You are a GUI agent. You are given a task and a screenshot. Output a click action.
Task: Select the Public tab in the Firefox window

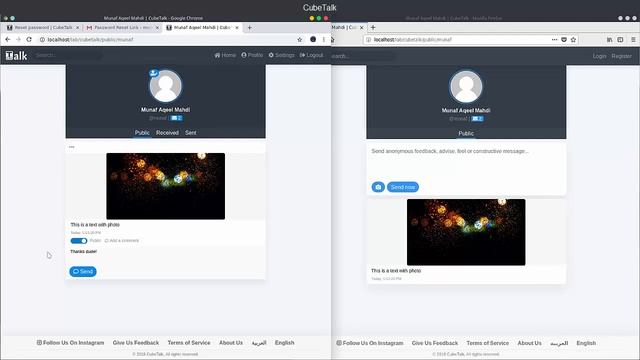pyautogui.click(x=466, y=133)
